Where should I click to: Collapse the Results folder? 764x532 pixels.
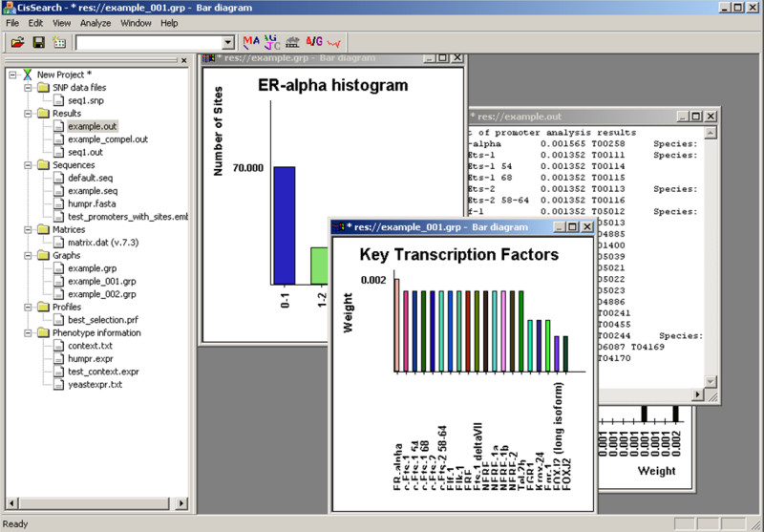[29, 114]
